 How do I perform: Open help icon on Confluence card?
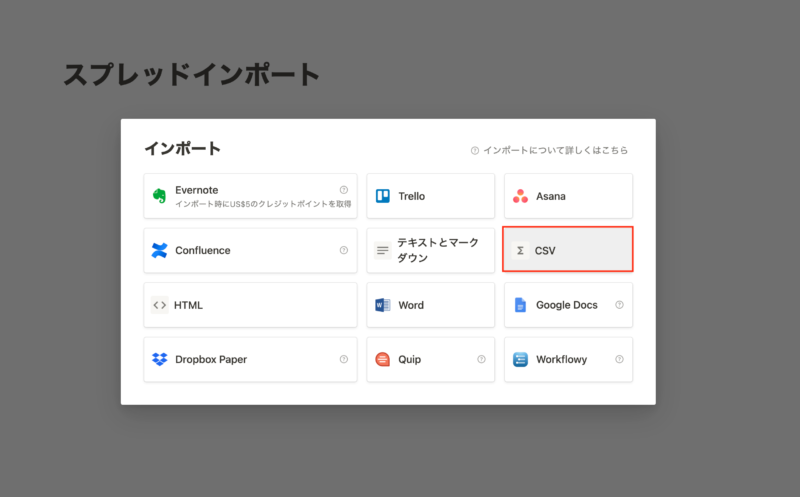pos(344,250)
